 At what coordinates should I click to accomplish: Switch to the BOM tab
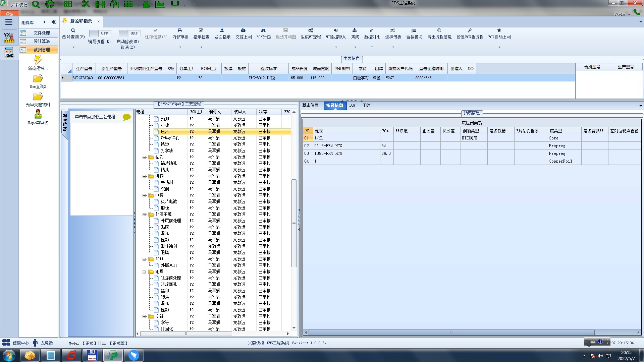click(352, 106)
